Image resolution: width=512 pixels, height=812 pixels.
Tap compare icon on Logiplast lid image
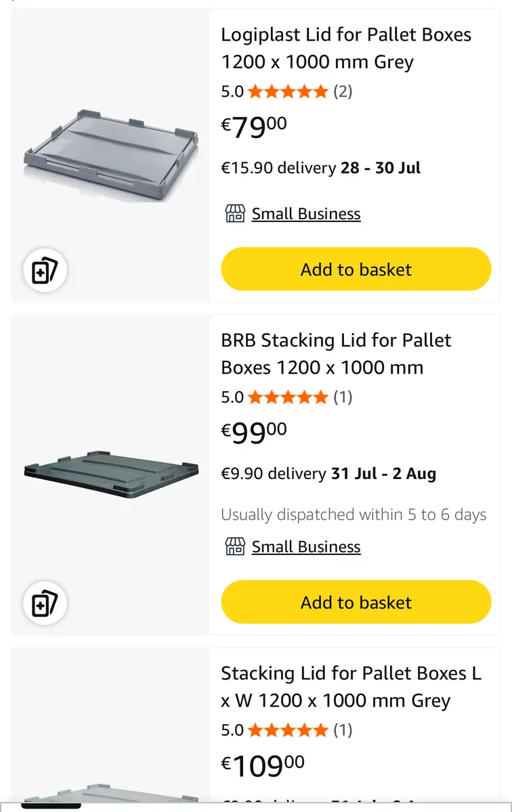click(x=45, y=270)
